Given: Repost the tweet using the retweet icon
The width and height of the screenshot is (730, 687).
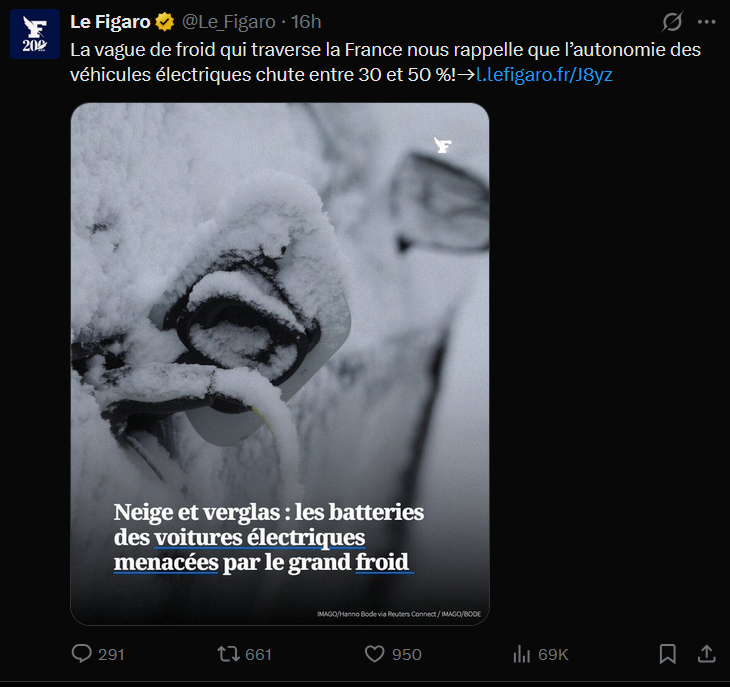Looking at the screenshot, I should pyautogui.click(x=229, y=654).
